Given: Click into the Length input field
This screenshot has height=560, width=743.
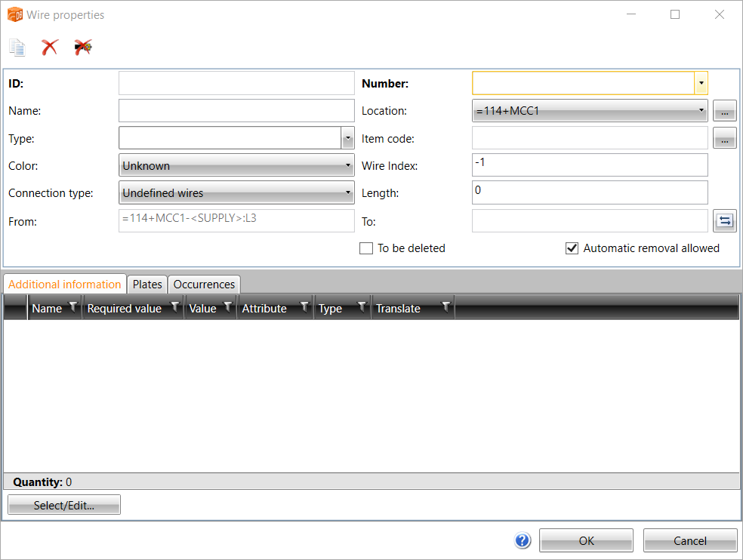Looking at the screenshot, I should tap(589, 192).
